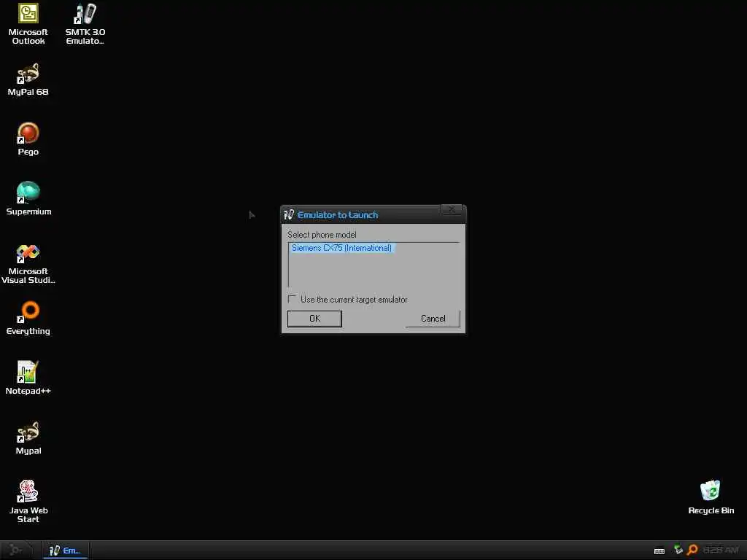
Task: Open the Recycle Bin
Action: click(711, 497)
